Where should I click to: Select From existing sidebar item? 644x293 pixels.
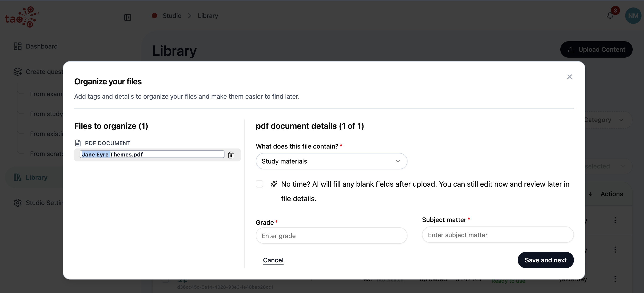[46, 134]
